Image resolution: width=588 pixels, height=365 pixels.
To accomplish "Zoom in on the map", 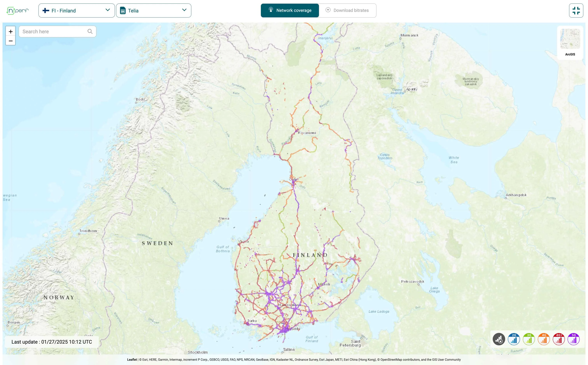I will 11,31.
